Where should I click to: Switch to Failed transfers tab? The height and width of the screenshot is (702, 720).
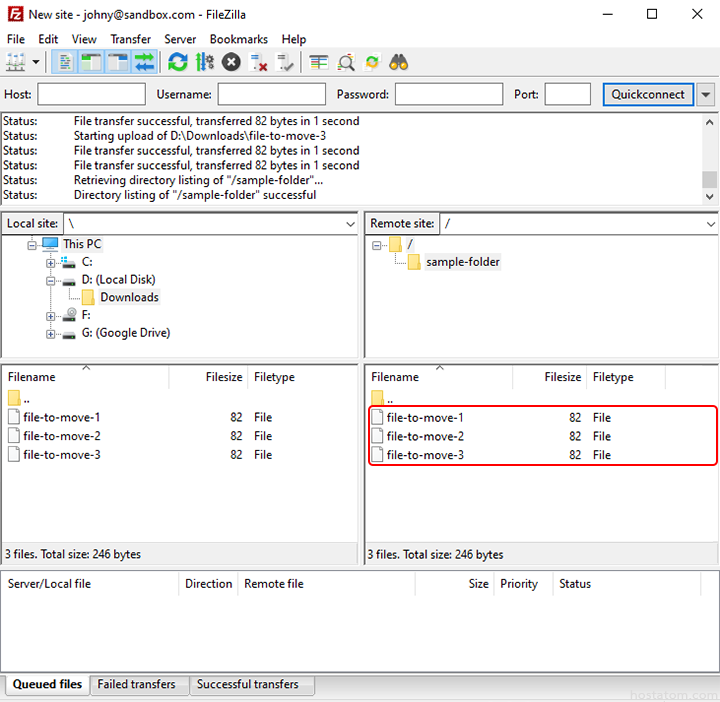(x=136, y=685)
